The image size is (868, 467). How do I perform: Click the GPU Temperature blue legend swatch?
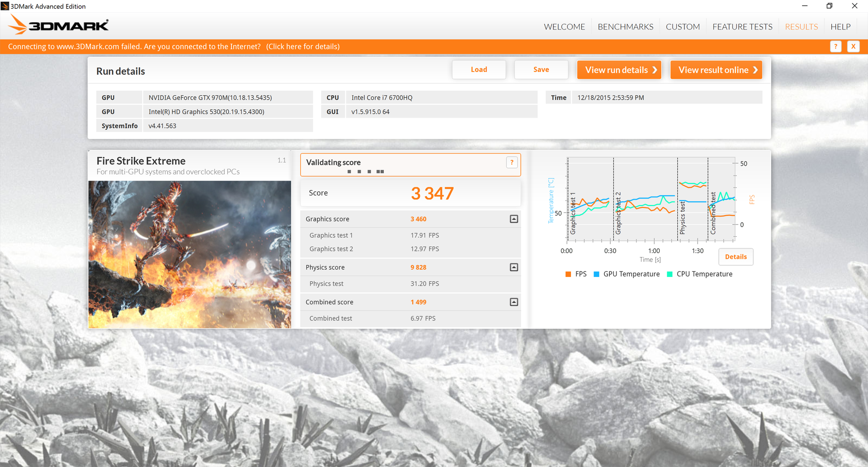(596, 274)
